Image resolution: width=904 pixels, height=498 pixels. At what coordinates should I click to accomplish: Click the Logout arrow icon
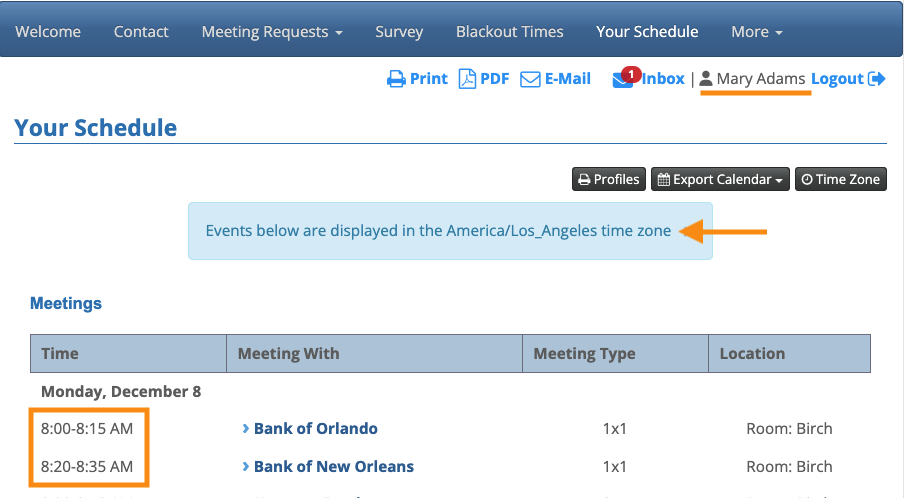877,79
